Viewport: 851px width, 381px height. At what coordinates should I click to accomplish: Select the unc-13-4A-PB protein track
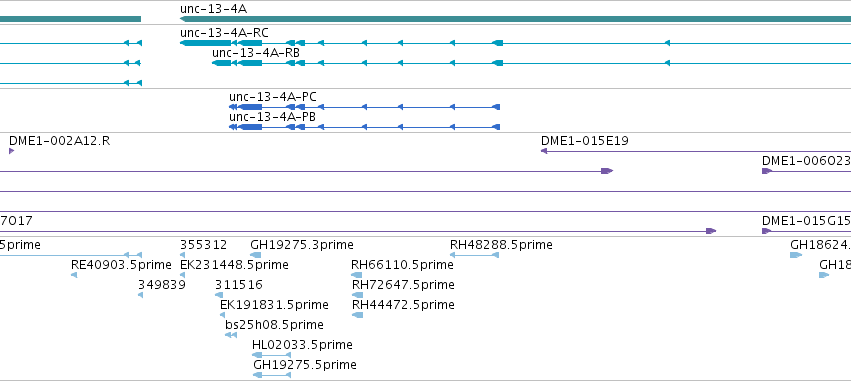point(364,127)
